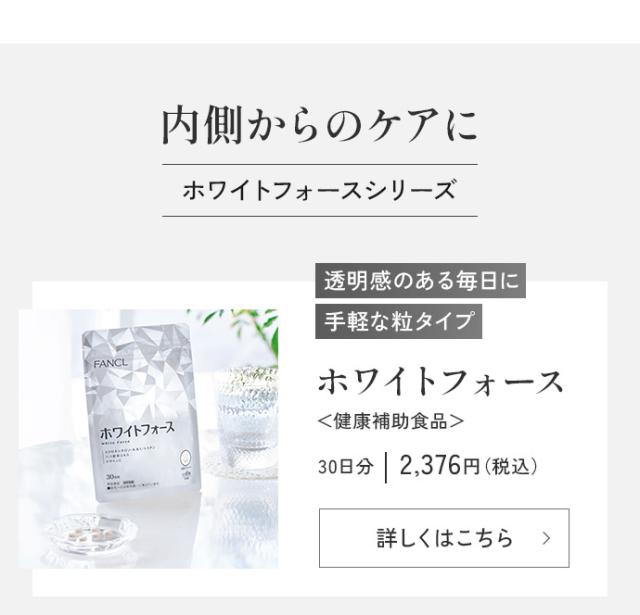The height and width of the screenshot is (615, 640).
Task: Click the 健康補助食品 category label
Action: (391, 421)
